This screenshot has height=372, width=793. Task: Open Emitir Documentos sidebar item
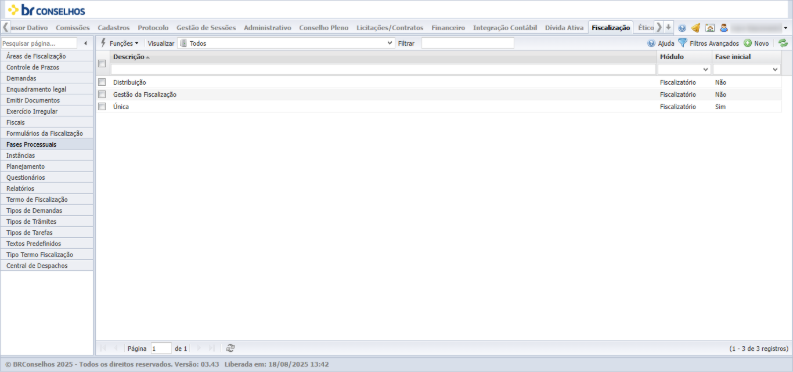(x=47, y=101)
